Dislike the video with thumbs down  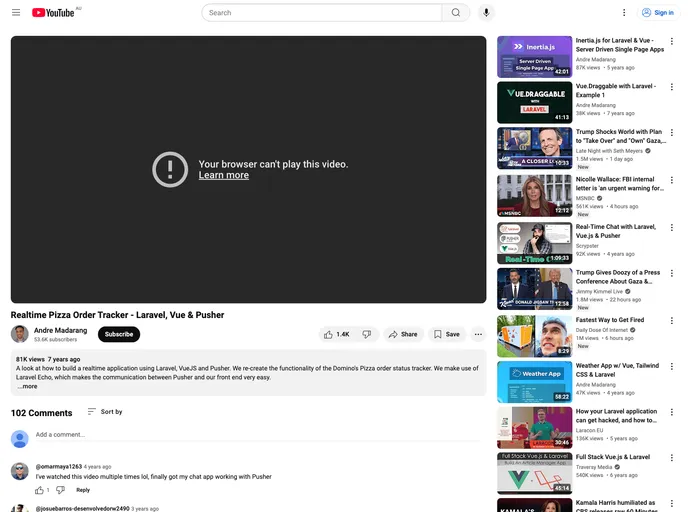[x=367, y=334]
